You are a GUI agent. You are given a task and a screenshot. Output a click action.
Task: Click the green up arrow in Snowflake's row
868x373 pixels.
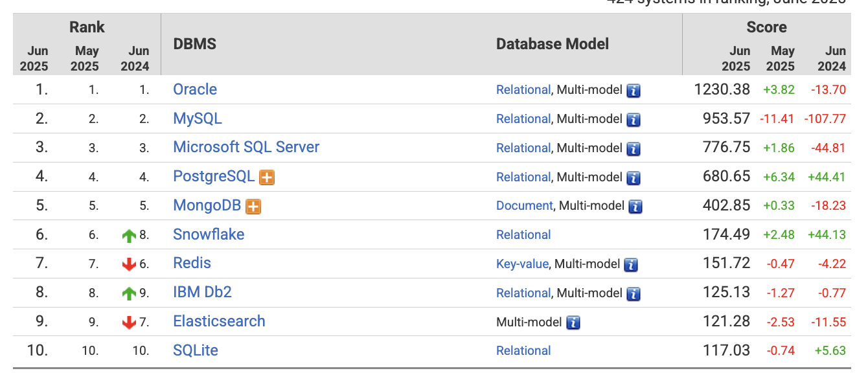pos(129,236)
